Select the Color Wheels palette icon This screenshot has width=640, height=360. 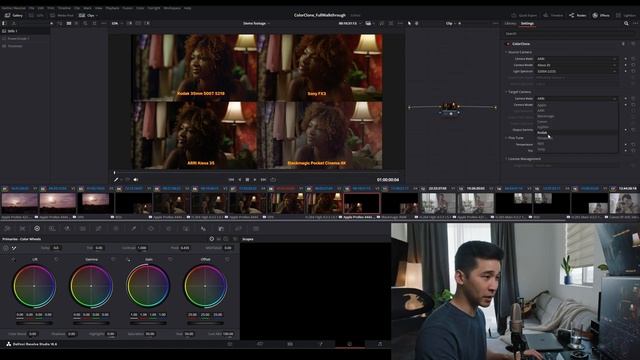(x=37, y=229)
